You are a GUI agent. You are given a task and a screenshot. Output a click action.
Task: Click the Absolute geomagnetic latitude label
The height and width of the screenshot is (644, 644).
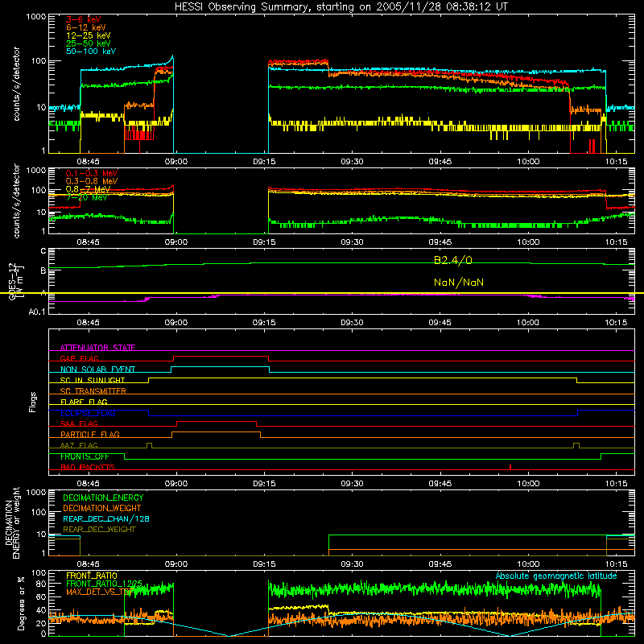556,576
